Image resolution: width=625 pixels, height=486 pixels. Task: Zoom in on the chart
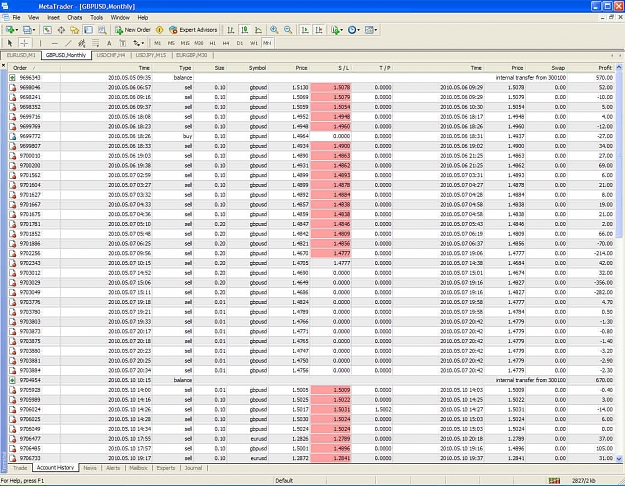tap(274, 30)
